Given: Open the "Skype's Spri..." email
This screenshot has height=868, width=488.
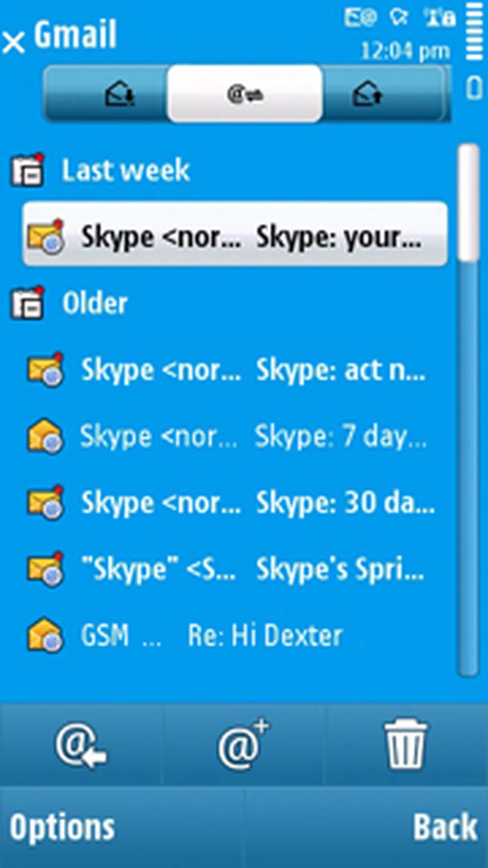Looking at the screenshot, I should click(235, 568).
